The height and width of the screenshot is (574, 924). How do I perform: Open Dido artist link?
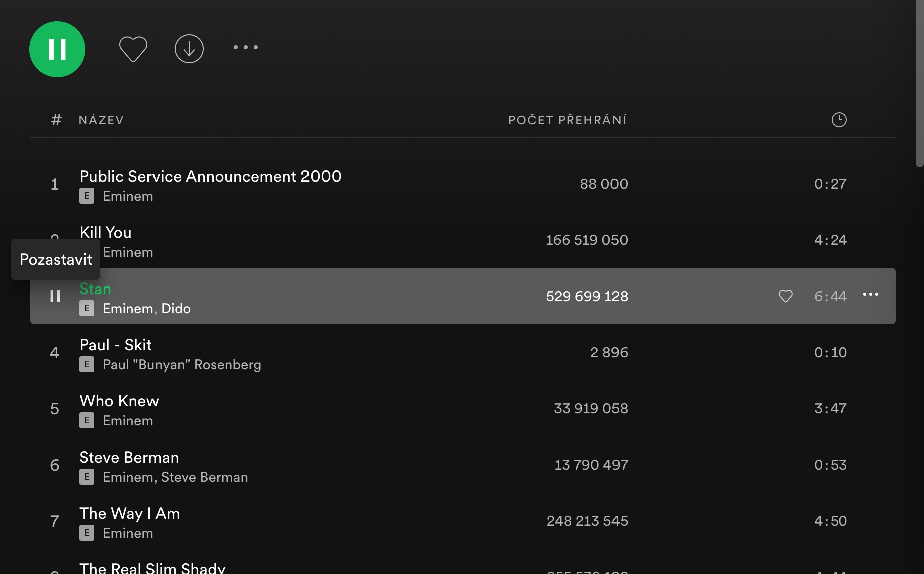pyautogui.click(x=176, y=309)
